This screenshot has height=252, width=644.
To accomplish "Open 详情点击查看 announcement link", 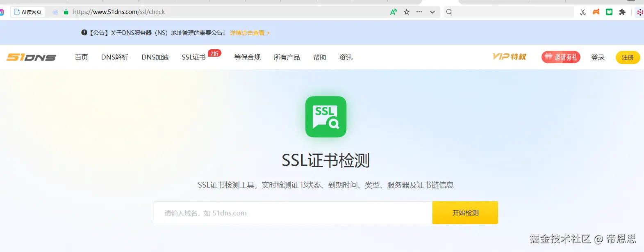I will (x=250, y=33).
